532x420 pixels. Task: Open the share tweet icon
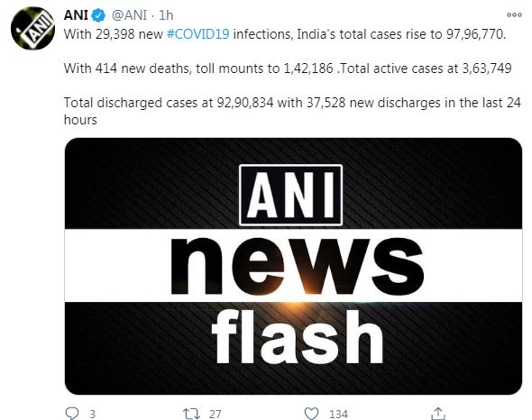coord(437,413)
